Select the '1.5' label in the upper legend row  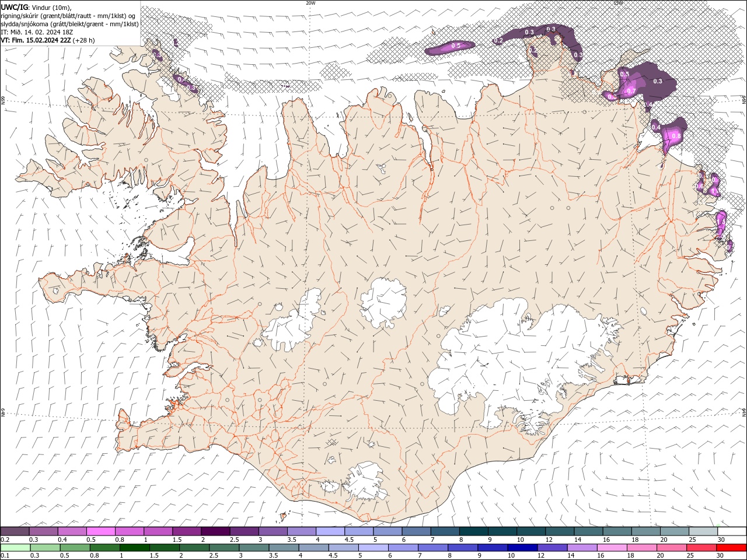coord(177,540)
